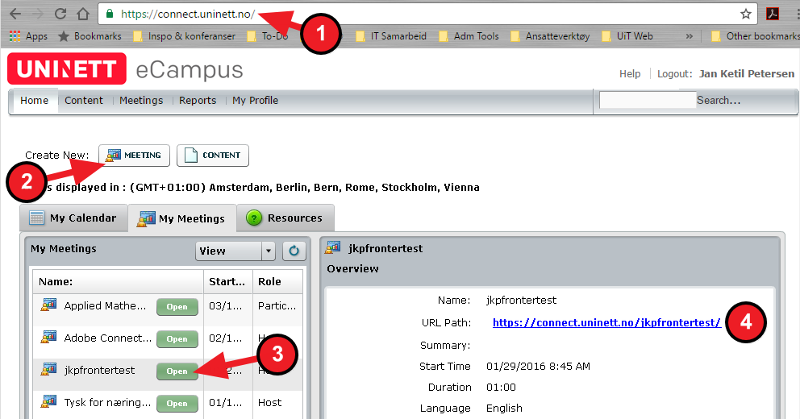This screenshot has width=800, height=419.
Task: Open the Other bookmarks folder
Action: [x=753, y=37]
